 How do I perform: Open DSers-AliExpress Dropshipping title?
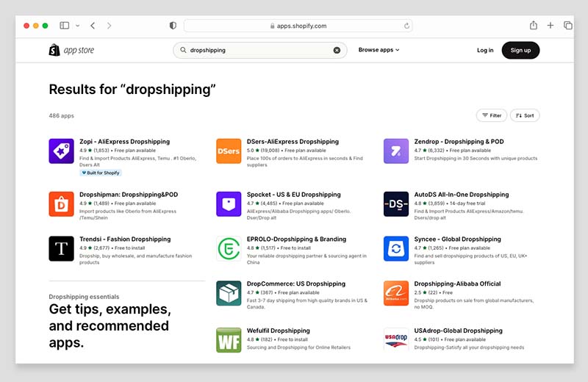(x=293, y=142)
